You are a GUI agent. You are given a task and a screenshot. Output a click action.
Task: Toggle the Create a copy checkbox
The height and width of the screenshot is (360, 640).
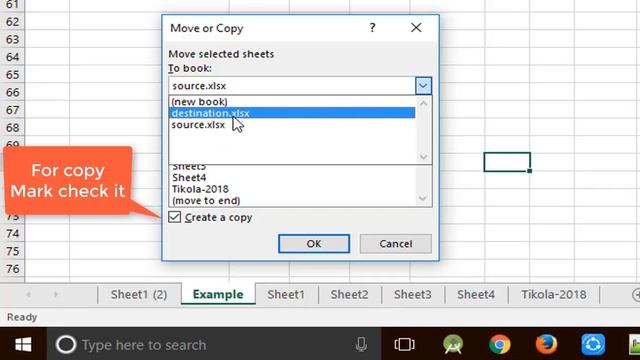tap(175, 217)
